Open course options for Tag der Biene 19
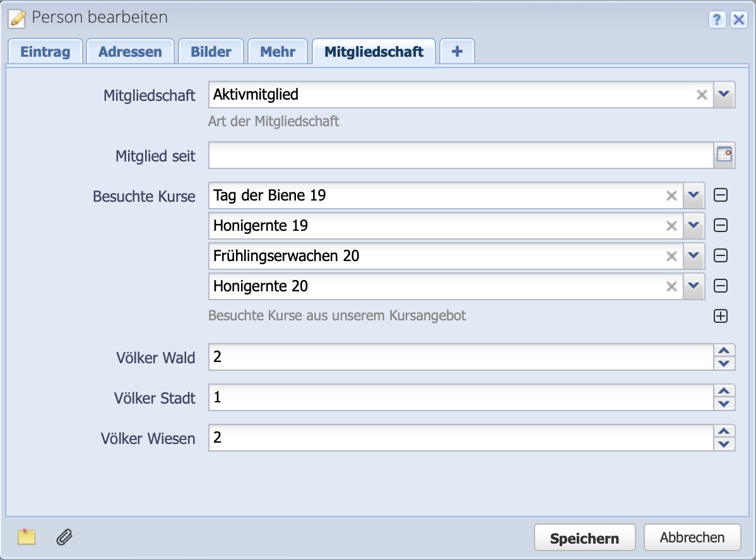The width and height of the screenshot is (756, 560). tap(694, 195)
